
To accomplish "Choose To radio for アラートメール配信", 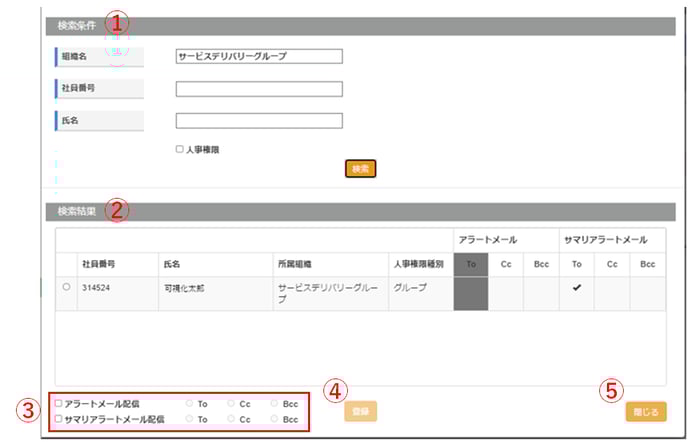I will (189, 403).
